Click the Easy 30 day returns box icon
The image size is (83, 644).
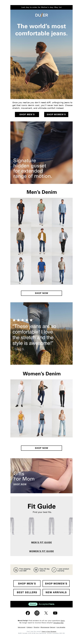[x=36, y=570]
